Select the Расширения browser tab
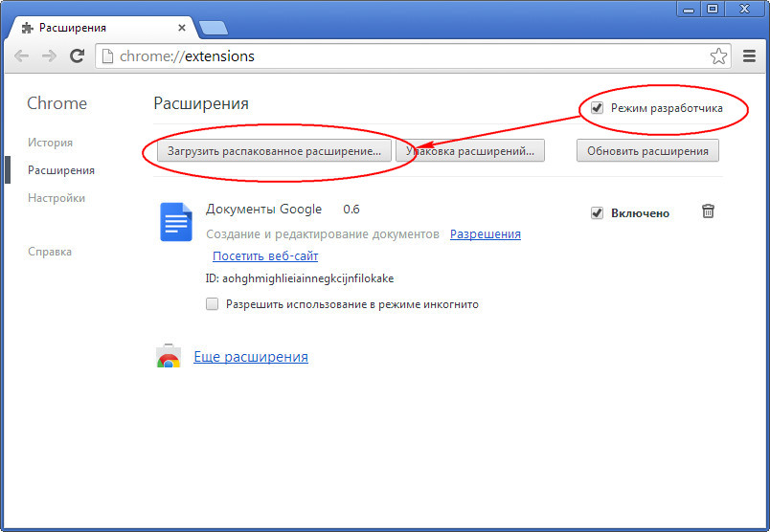Image resolution: width=770 pixels, height=532 pixels. [x=103, y=28]
